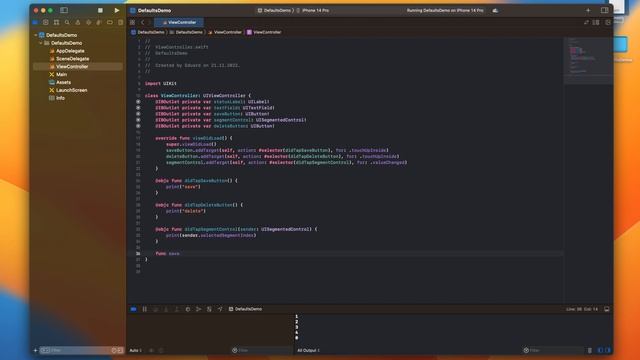This screenshot has height=360, width=640.
Task: Go back in editor history
Action: click(142, 22)
